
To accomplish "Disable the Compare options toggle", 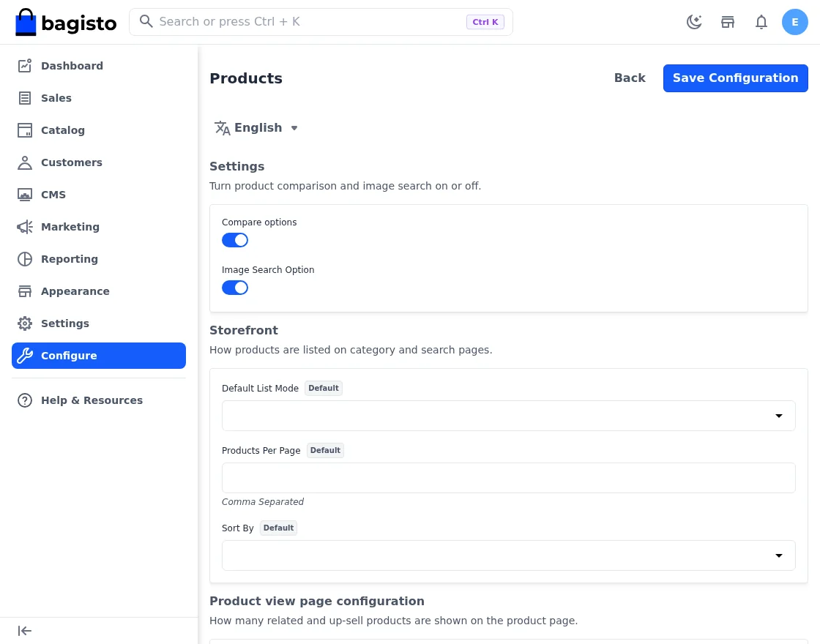I will tap(235, 240).
